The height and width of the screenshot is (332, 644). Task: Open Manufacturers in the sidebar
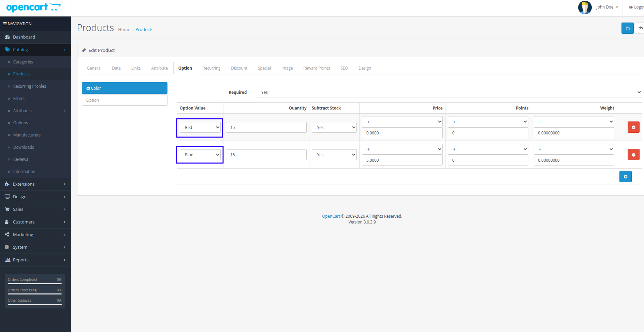(x=35, y=135)
